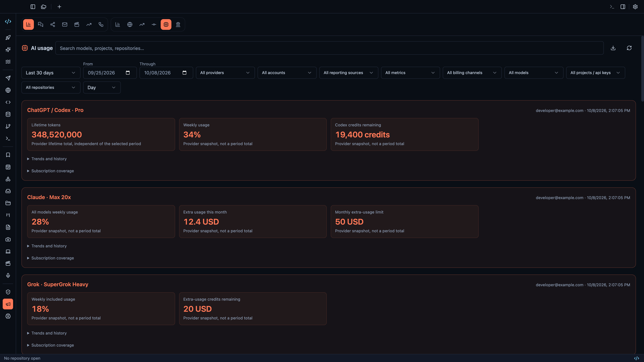The height and width of the screenshot is (362, 644).
Task: Open the microphone icon in sidebar
Action: (x=8, y=276)
